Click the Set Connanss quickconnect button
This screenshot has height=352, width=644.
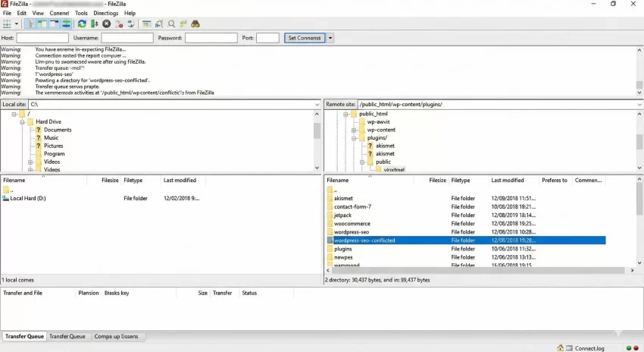coord(305,38)
